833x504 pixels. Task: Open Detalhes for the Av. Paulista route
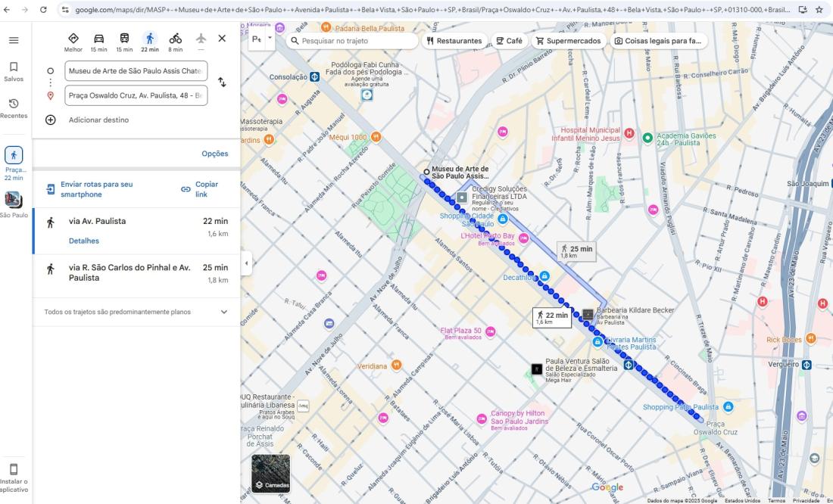(84, 241)
